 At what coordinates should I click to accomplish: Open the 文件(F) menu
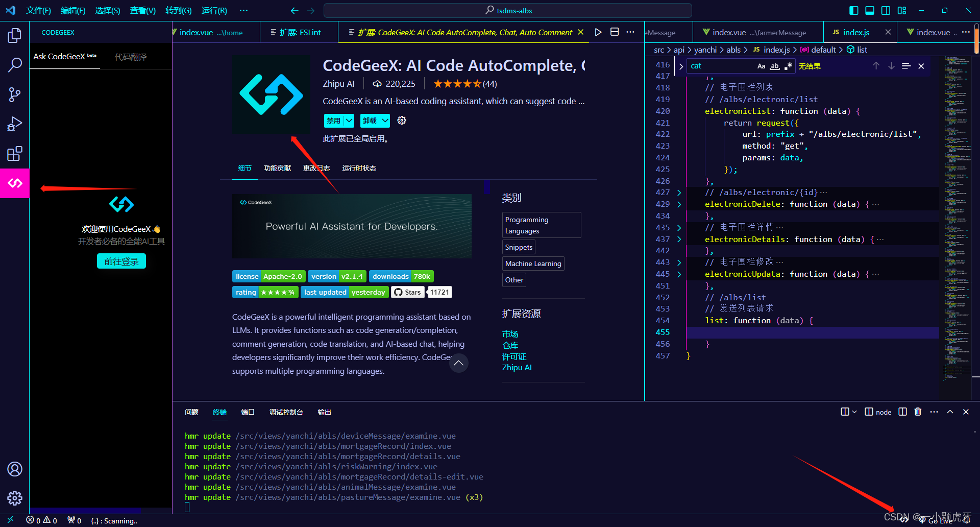38,10
